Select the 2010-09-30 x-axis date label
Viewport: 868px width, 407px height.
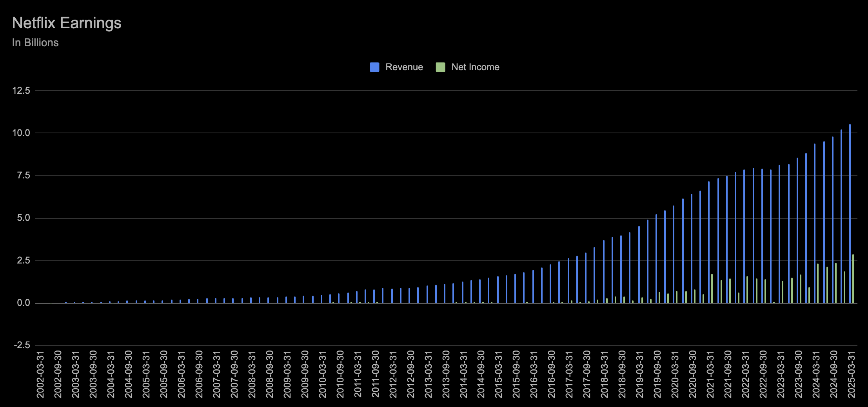coord(340,374)
